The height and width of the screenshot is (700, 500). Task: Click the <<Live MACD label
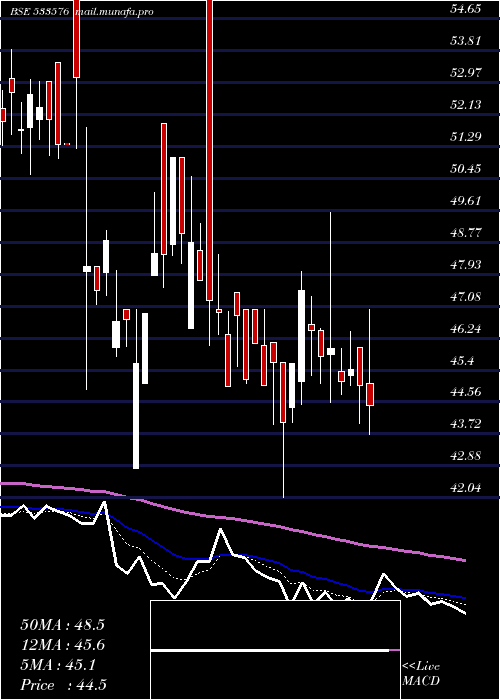421,674
